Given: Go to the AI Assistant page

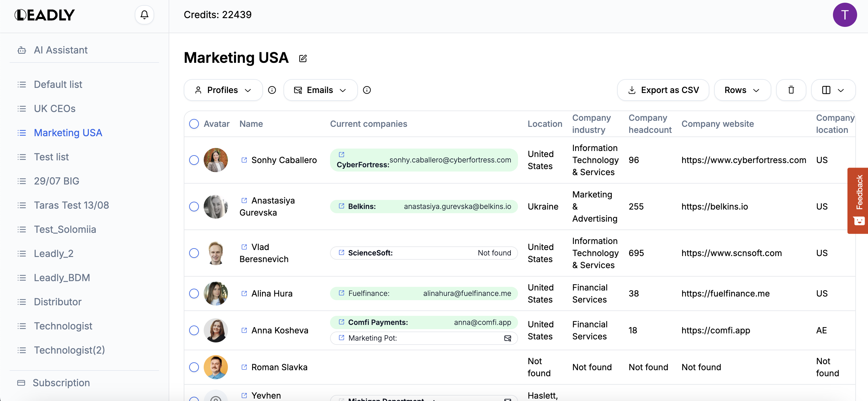Looking at the screenshot, I should pos(61,50).
